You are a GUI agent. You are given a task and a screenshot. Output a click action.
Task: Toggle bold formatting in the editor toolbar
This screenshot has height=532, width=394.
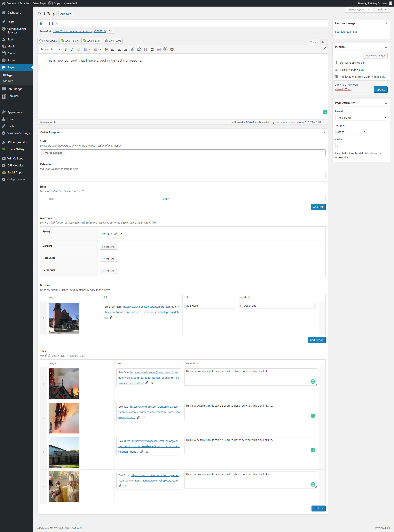pyautogui.click(x=65, y=49)
